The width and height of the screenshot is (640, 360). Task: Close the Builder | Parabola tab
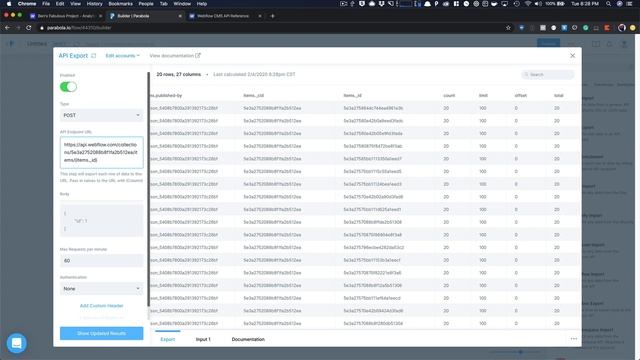pos(180,16)
